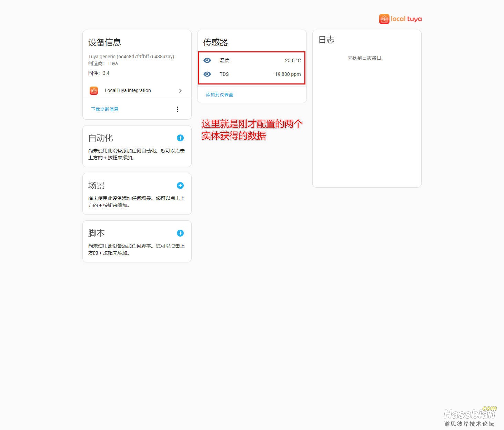
Task: Click the 日志 card heading
Action: click(326, 40)
